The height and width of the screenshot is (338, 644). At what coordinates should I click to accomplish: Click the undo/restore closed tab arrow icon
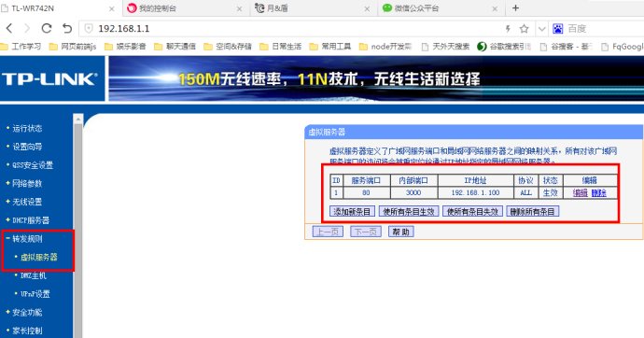point(67,28)
